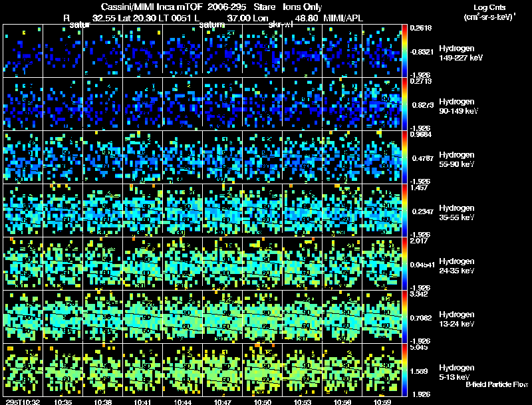Open the 149-227 keV image panel at 10:56
The height and width of the screenshot is (405, 532).
(x=342, y=51)
